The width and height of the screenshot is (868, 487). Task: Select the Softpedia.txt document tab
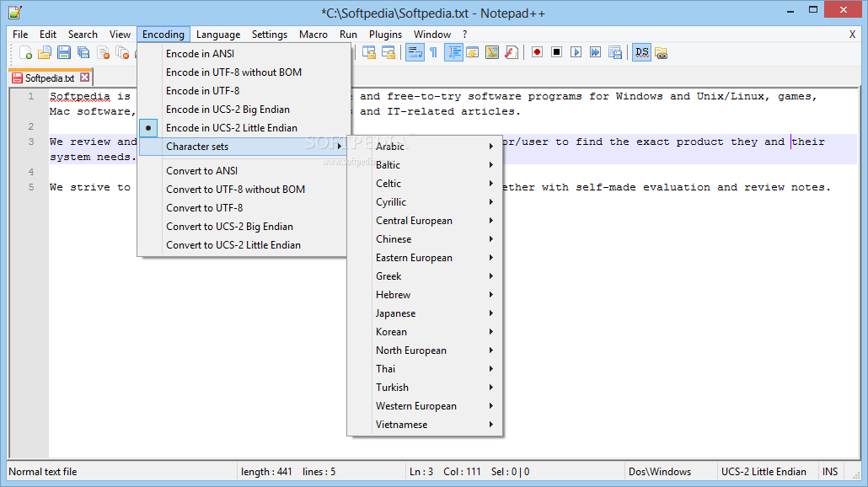[x=51, y=78]
